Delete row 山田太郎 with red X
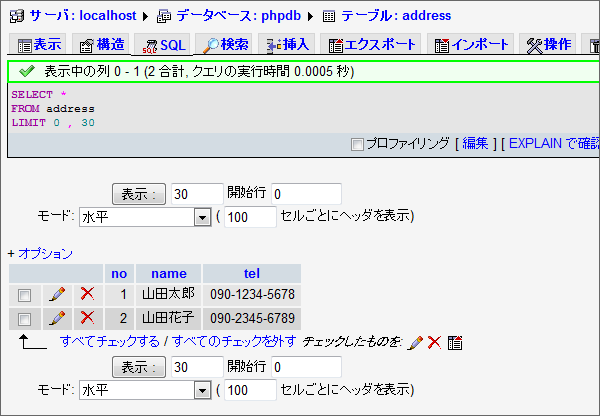This screenshot has height=416, width=600. click(88, 294)
